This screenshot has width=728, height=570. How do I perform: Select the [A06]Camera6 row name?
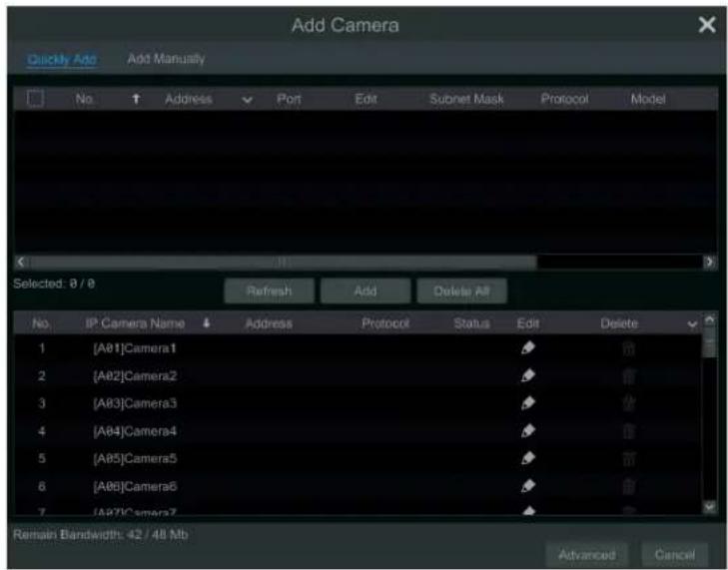[x=135, y=486]
